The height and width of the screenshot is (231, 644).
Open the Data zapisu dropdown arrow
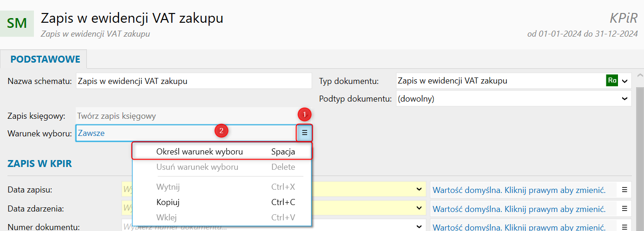pos(419,189)
